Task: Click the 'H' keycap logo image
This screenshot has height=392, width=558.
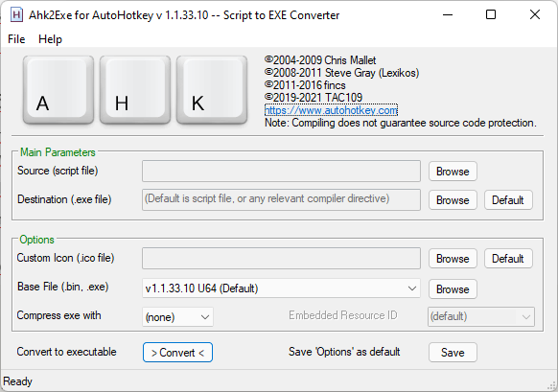Action: (x=135, y=90)
